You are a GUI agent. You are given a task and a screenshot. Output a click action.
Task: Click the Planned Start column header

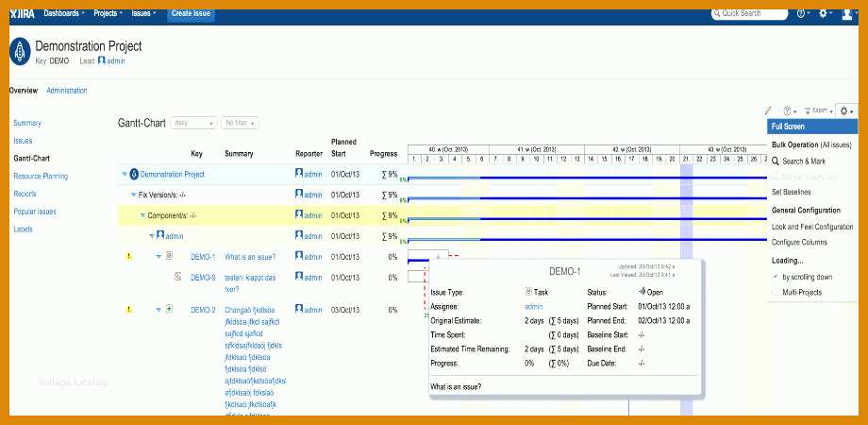pos(343,147)
